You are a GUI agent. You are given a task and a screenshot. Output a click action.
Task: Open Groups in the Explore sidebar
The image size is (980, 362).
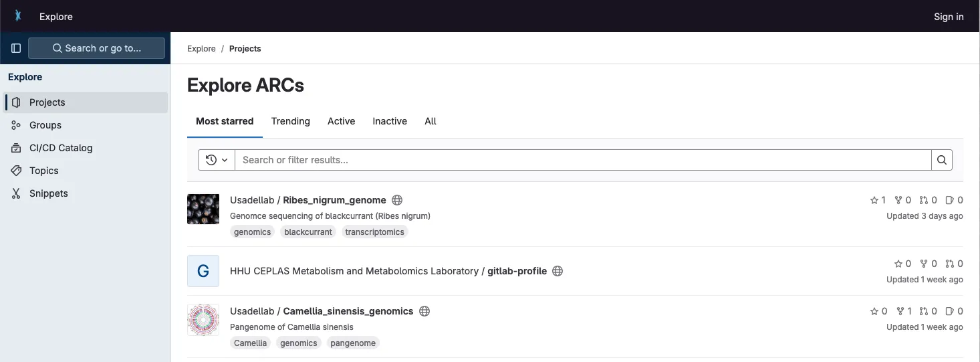pyautogui.click(x=45, y=125)
